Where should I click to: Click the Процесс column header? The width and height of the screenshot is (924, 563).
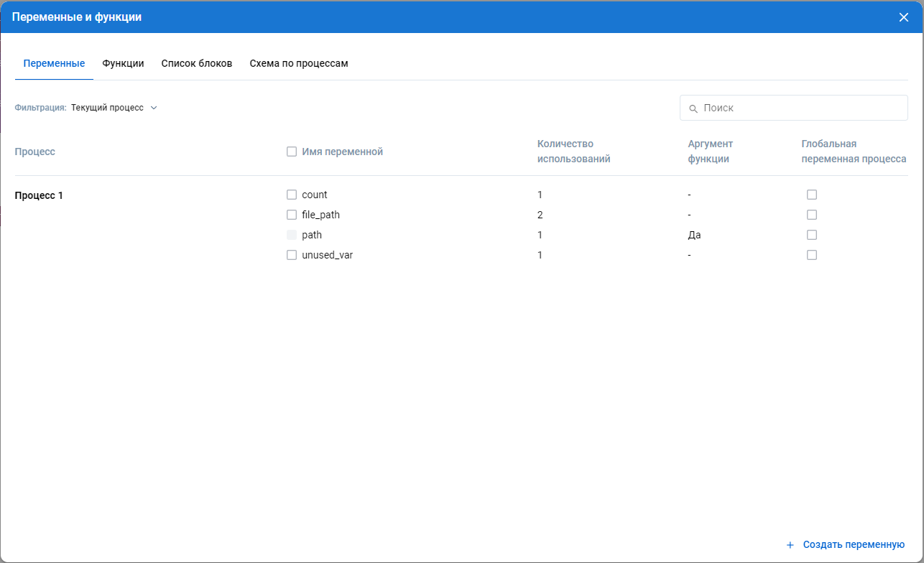[35, 152]
